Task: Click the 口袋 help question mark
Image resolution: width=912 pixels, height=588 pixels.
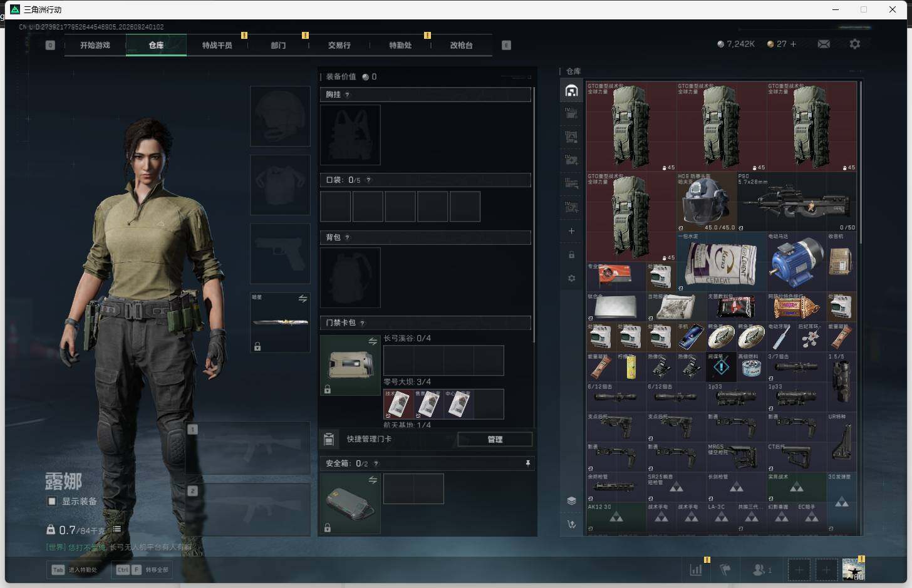Action: tap(368, 180)
